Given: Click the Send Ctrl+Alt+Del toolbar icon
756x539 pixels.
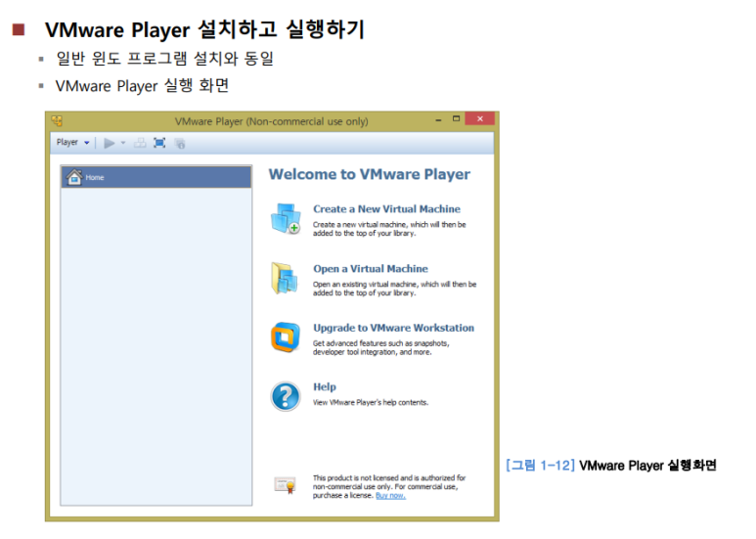Looking at the screenshot, I should [140, 143].
